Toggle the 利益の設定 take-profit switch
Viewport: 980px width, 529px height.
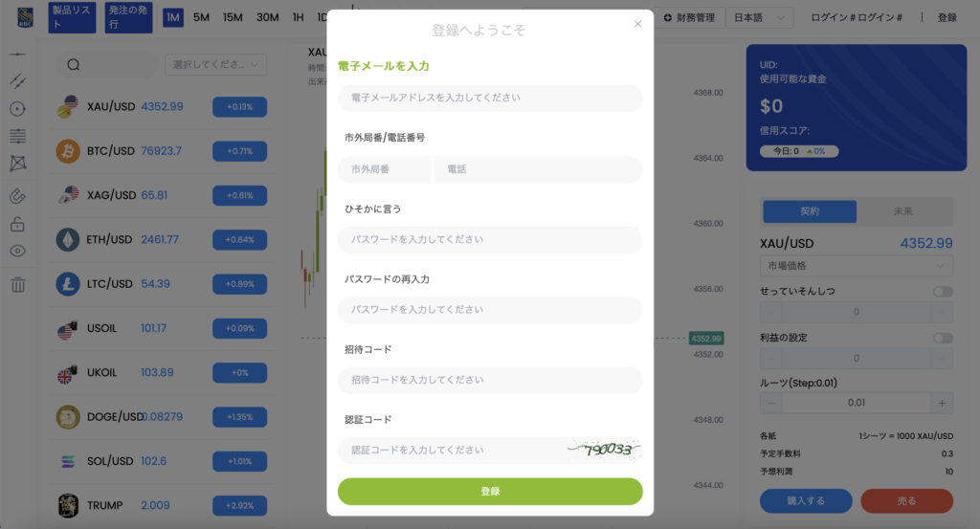point(943,338)
